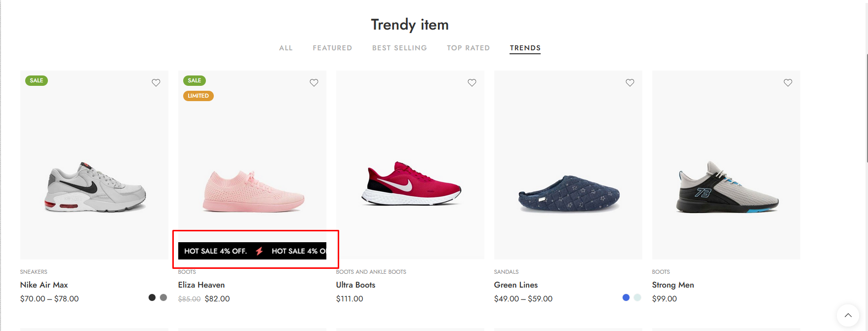Image resolution: width=868 pixels, height=331 pixels.
Task: Show the TOP RATED products tab
Action: point(468,48)
